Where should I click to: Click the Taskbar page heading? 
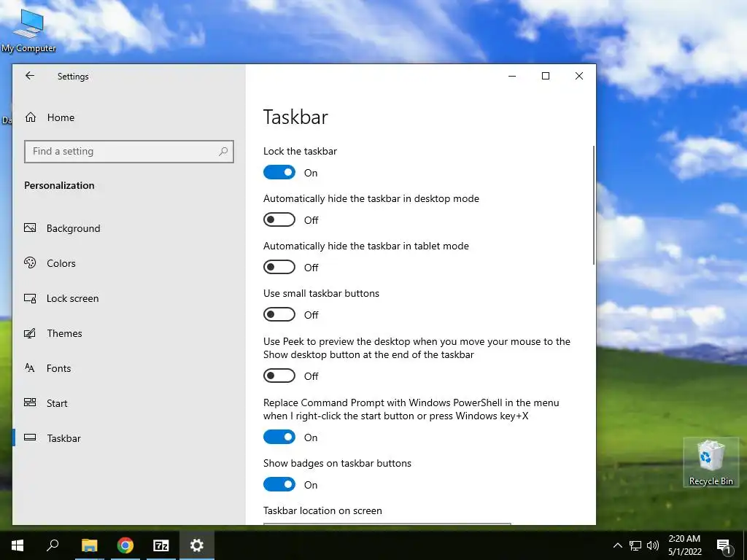pyautogui.click(x=295, y=117)
